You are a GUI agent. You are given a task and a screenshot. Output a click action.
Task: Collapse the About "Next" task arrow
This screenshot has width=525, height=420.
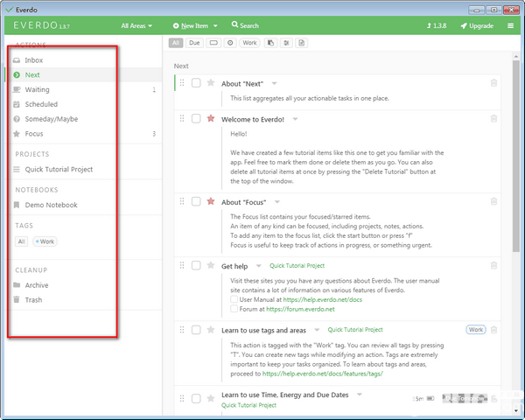[x=274, y=83]
